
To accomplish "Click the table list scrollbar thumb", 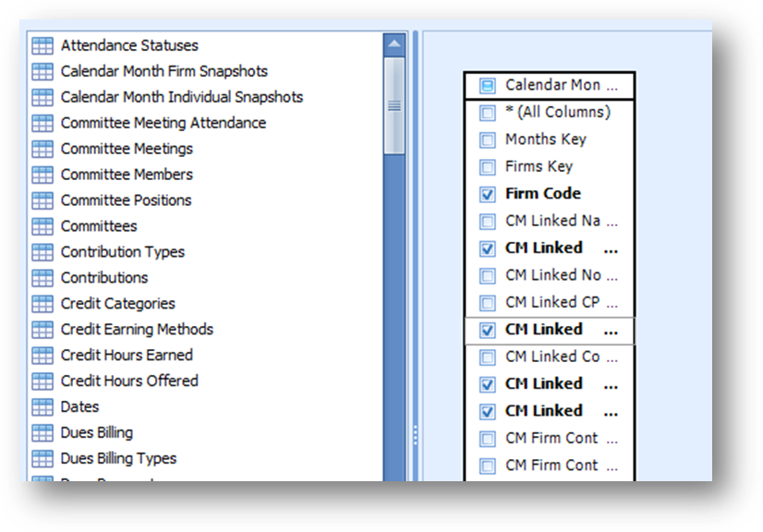I will (x=394, y=105).
